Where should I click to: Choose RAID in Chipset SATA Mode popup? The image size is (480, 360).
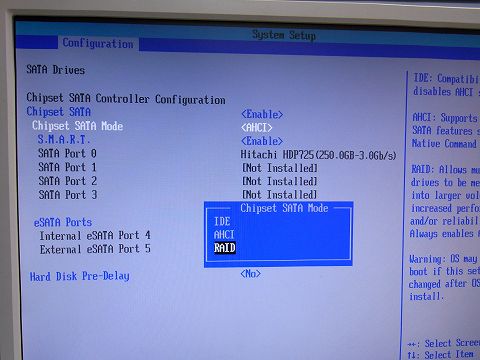225,248
